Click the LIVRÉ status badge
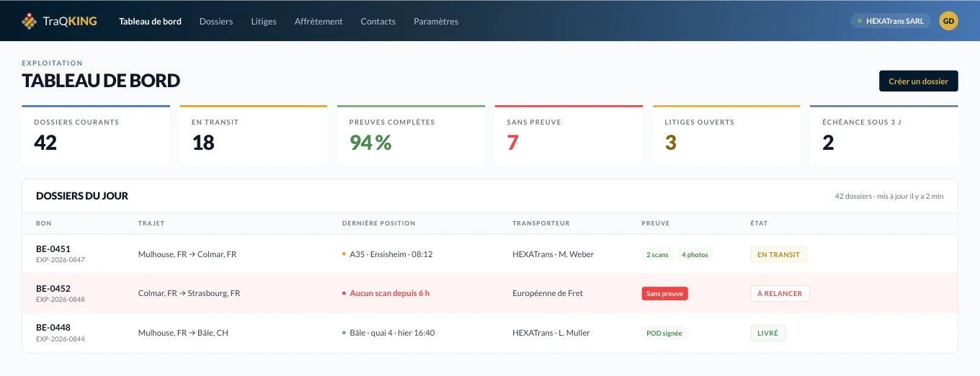 click(768, 333)
